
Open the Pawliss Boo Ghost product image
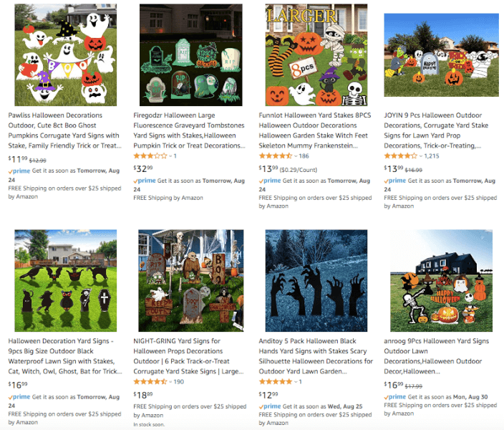pos(66,54)
